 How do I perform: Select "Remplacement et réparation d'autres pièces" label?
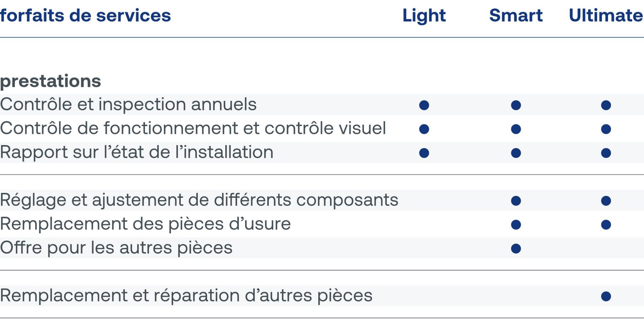click(186, 296)
